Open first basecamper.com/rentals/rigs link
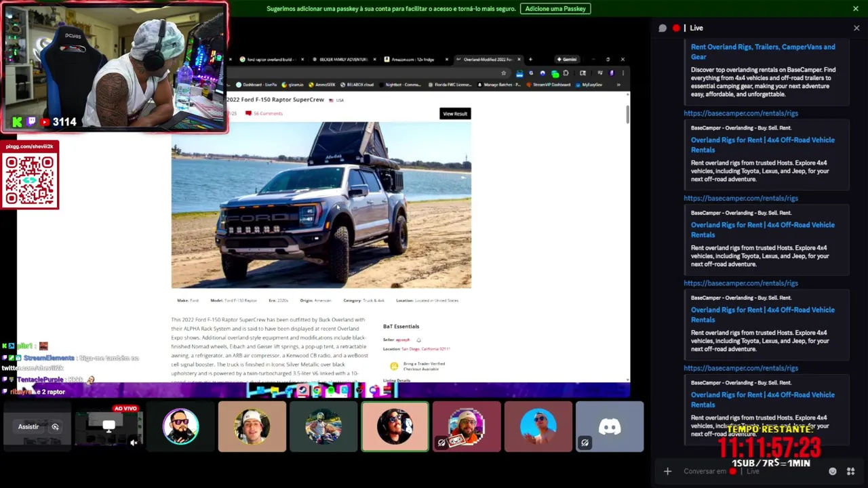This screenshot has width=868, height=488. click(741, 113)
